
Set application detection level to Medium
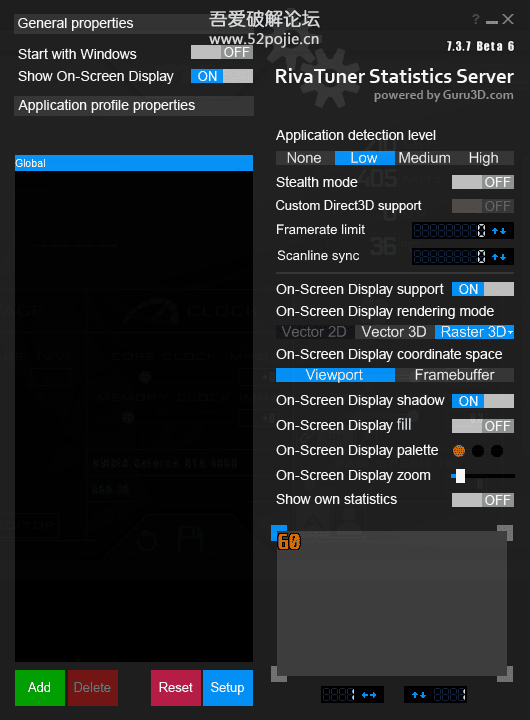pos(425,158)
